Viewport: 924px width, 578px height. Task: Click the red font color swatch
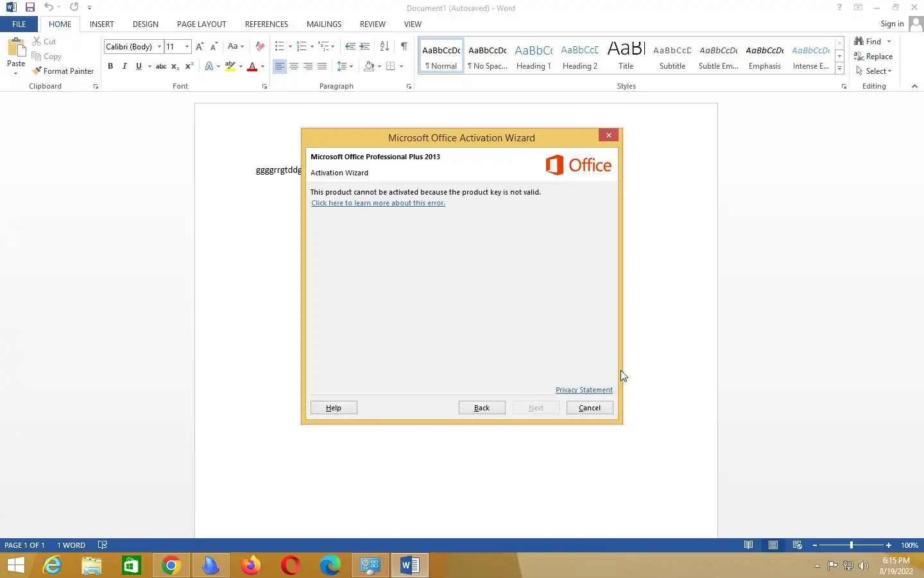coord(252,66)
